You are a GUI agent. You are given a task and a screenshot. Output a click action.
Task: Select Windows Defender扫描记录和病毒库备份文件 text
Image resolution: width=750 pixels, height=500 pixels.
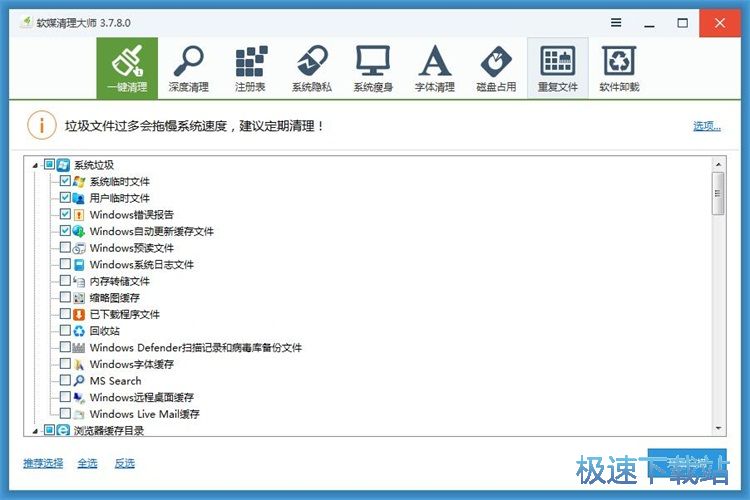click(196, 347)
